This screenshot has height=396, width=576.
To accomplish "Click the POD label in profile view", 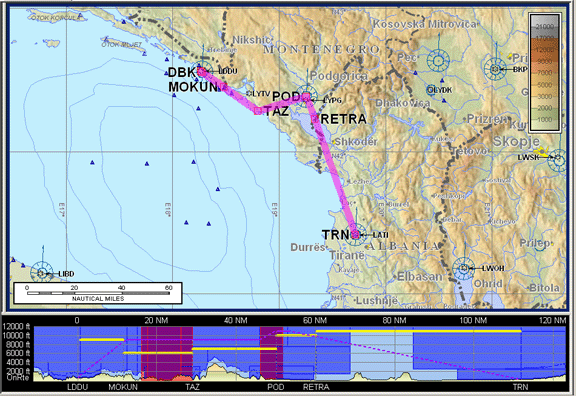I will [276, 387].
